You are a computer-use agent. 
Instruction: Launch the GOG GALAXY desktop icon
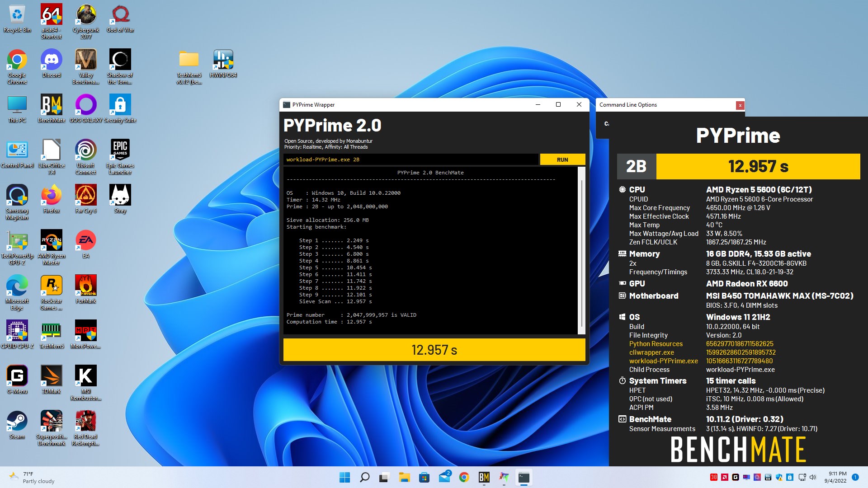coord(86,109)
